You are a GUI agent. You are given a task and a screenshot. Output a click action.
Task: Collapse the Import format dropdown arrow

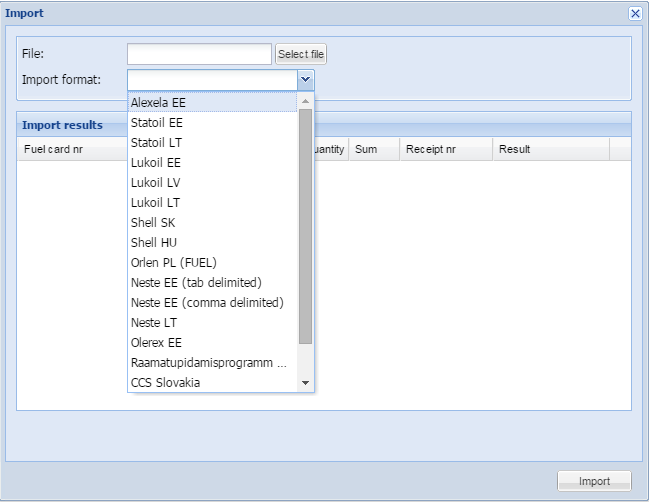[x=306, y=80]
